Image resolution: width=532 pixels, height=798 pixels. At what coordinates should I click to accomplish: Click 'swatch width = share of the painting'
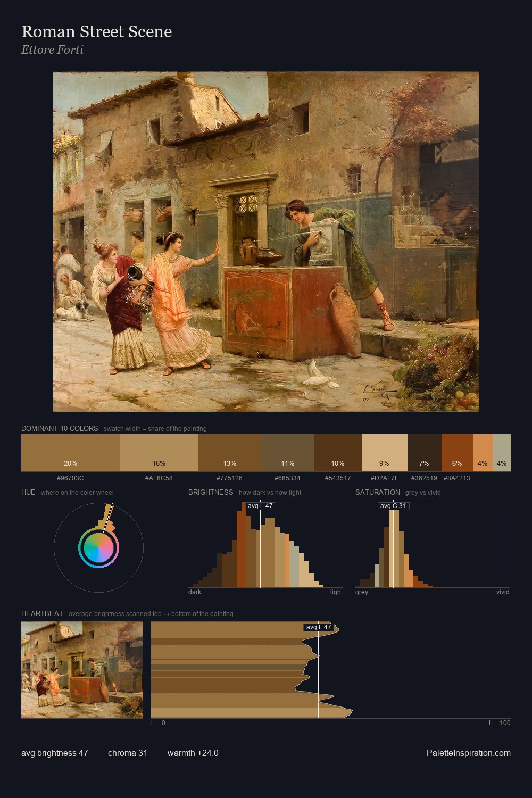click(155, 429)
